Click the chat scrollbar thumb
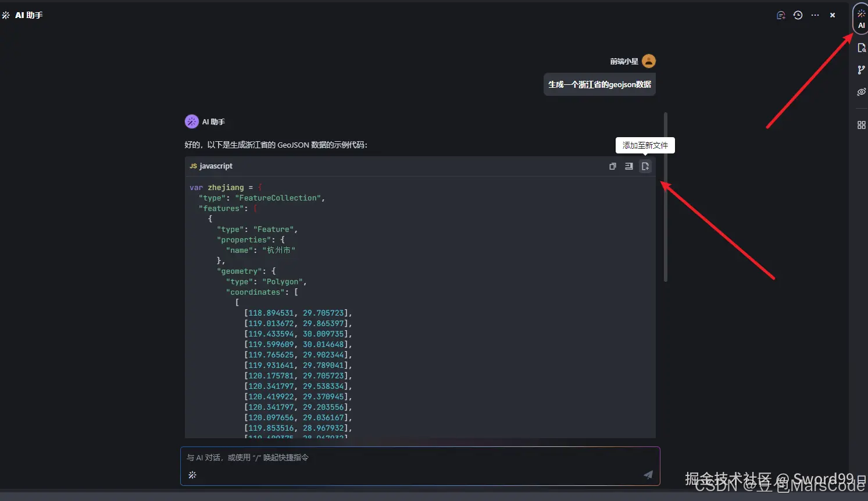This screenshot has height=501, width=868. pyautogui.click(x=665, y=198)
